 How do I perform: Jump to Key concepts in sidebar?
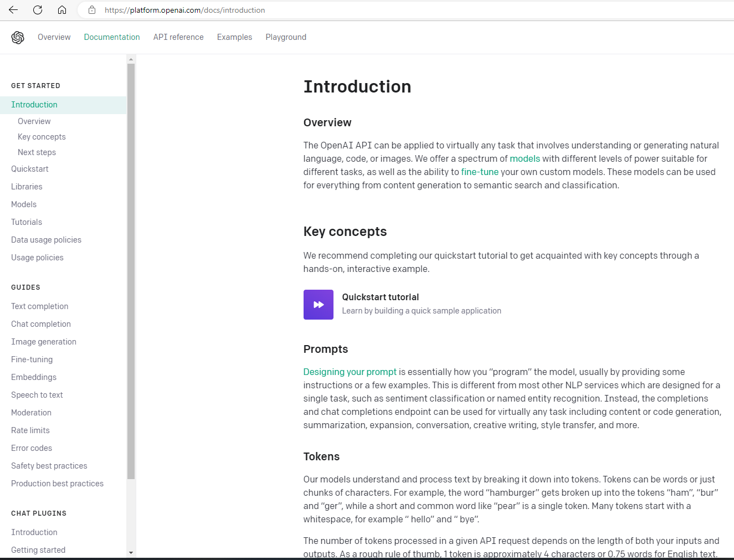[42, 137]
